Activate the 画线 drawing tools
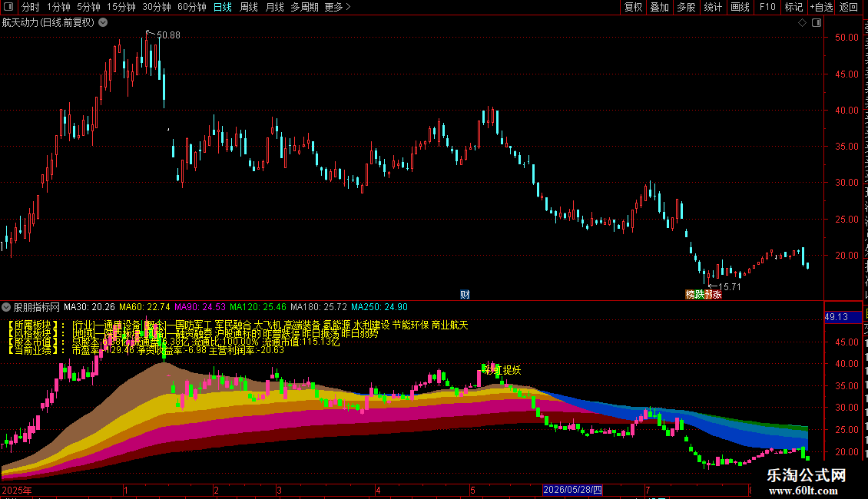The height and width of the screenshot is (499, 868). 740,7
